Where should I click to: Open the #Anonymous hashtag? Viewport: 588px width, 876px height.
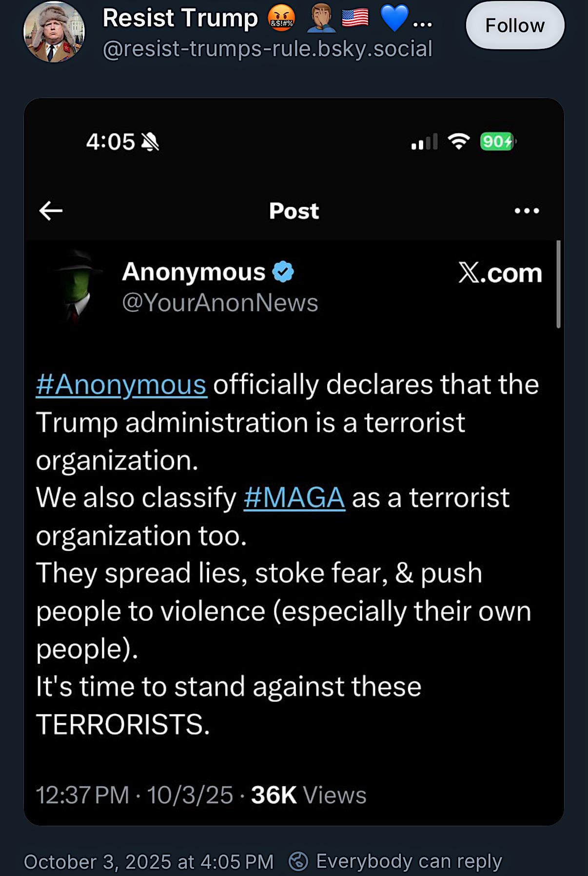(121, 385)
